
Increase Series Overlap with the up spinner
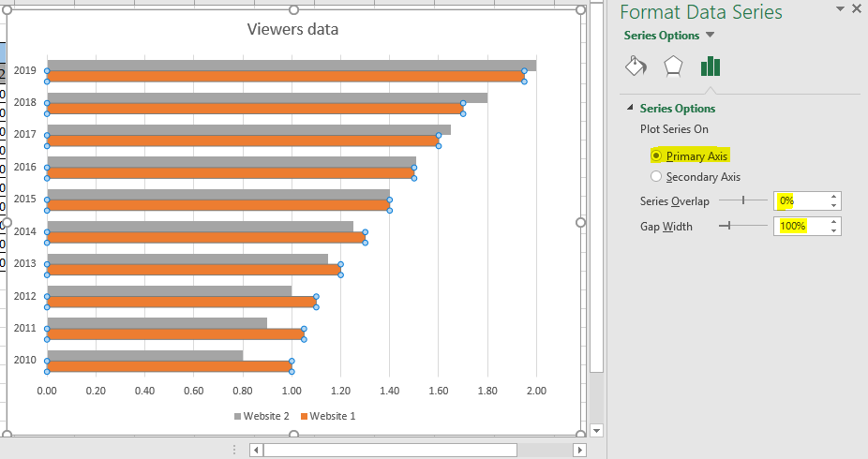click(833, 197)
